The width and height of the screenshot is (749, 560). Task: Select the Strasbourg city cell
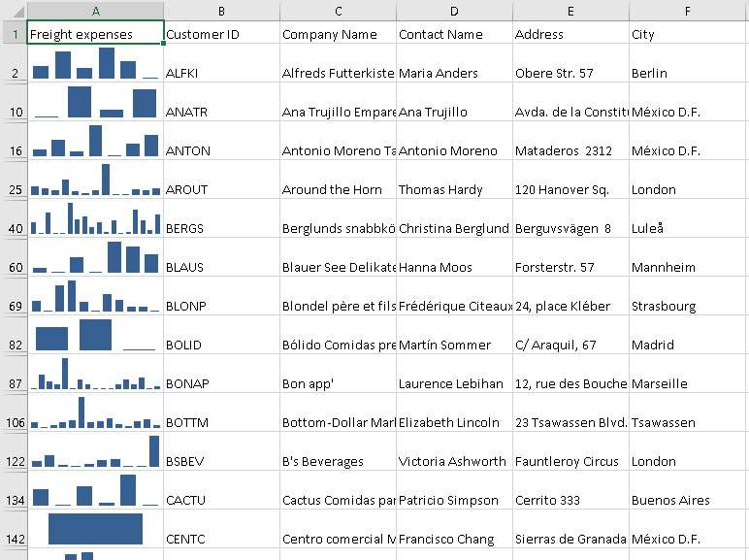point(687,306)
